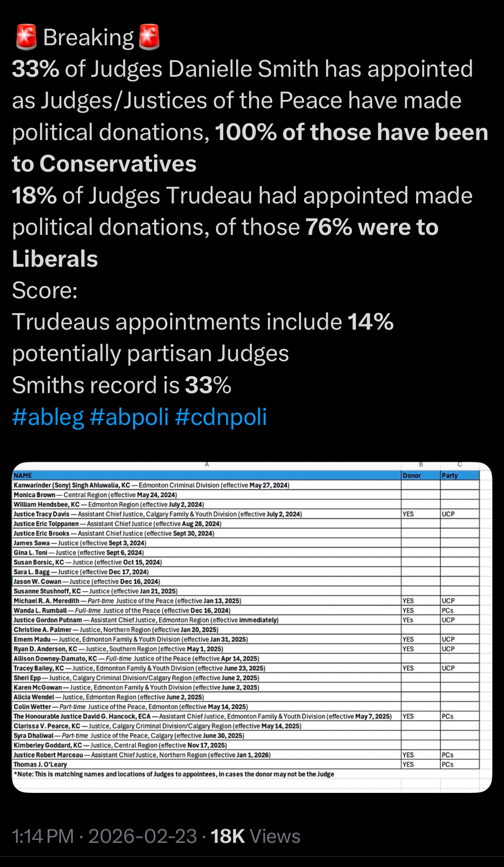Image resolution: width=504 pixels, height=867 pixels.
Task: Click the siren emoji before "Breaking"
Action: [26, 37]
